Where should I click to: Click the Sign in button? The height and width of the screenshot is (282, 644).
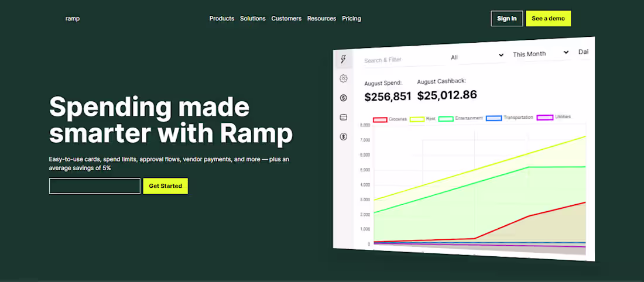[x=507, y=19]
